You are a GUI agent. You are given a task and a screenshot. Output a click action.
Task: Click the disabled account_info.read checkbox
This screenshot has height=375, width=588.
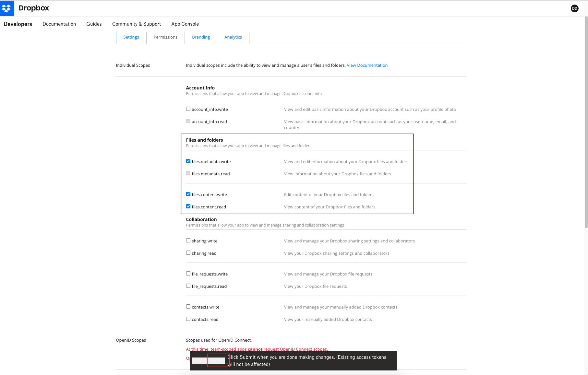pyautogui.click(x=188, y=121)
